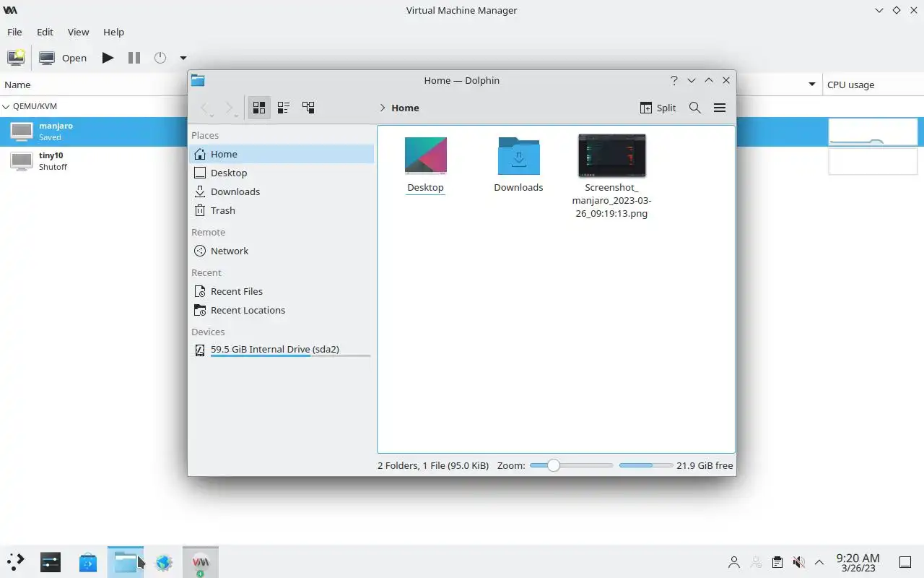Click the CPU usage column header
The image size is (924, 578).
point(873,85)
